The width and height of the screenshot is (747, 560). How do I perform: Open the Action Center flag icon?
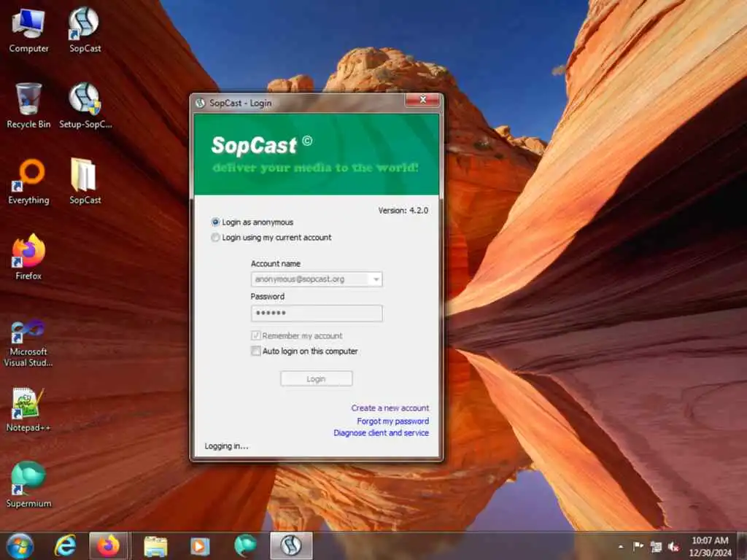coord(638,546)
